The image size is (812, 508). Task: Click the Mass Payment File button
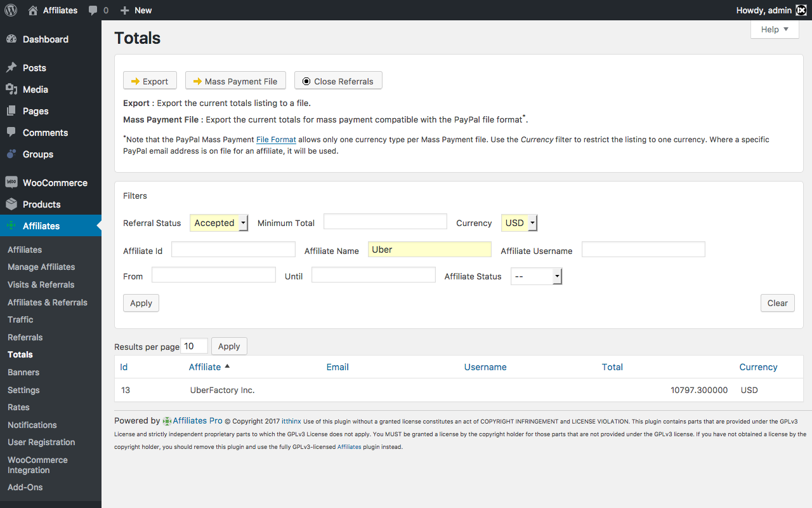pos(235,81)
